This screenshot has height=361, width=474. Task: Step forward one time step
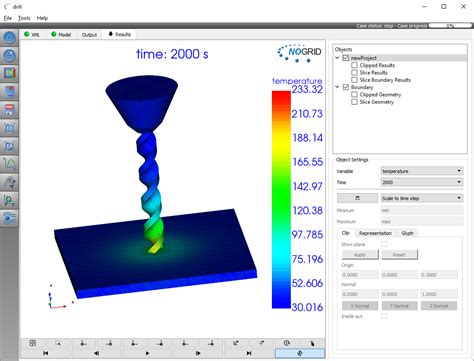point(198,353)
